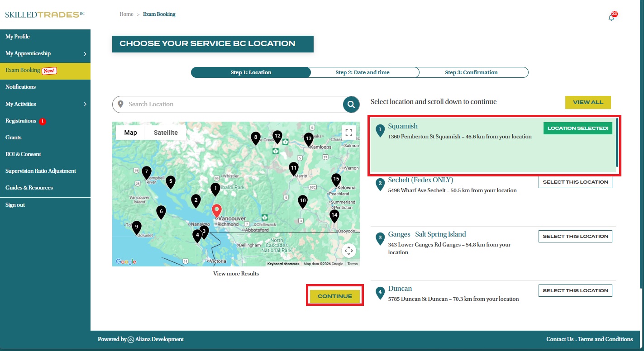
Task: Switch to the standard Map view
Action: [x=130, y=133]
